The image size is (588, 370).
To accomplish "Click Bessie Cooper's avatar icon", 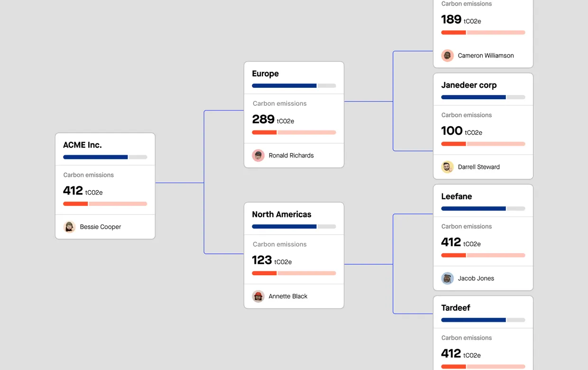I will click(x=70, y=227).
